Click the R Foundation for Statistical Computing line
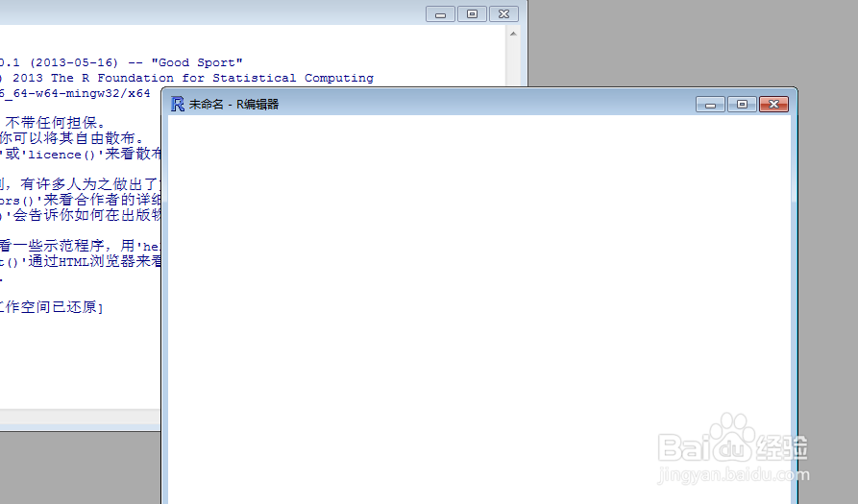858x504 pixels. (186, 78)
